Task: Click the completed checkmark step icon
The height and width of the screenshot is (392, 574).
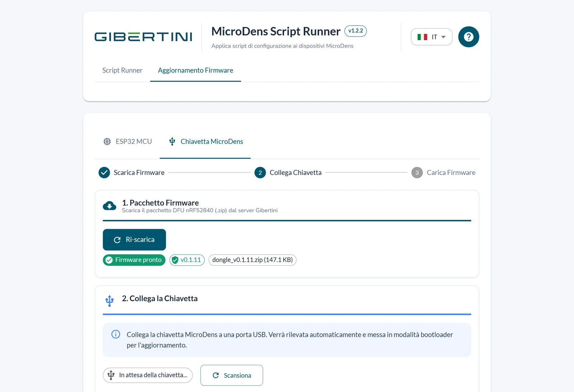Action: pyautogui.click(x=104, y=173)
